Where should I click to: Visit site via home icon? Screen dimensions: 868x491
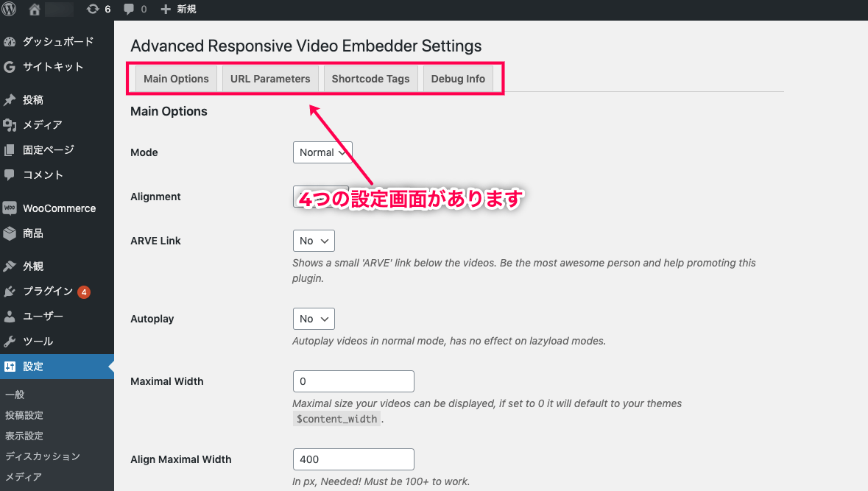35,9
